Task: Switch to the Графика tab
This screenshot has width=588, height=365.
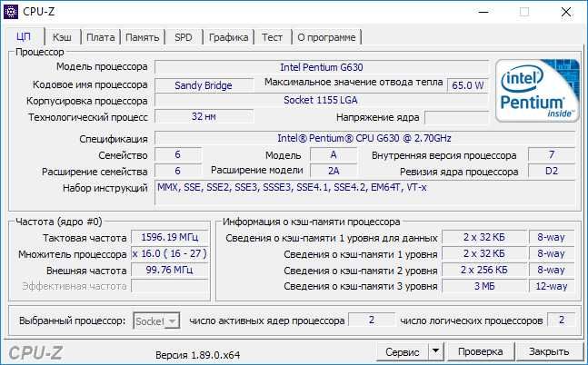Action: coord(228,37)
